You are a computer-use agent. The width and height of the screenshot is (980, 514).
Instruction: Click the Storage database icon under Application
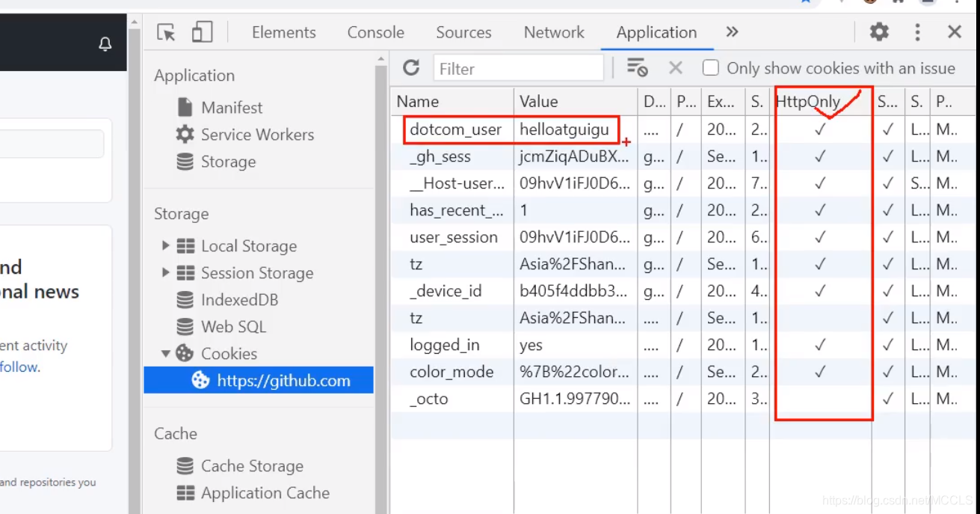click(185, 161)
